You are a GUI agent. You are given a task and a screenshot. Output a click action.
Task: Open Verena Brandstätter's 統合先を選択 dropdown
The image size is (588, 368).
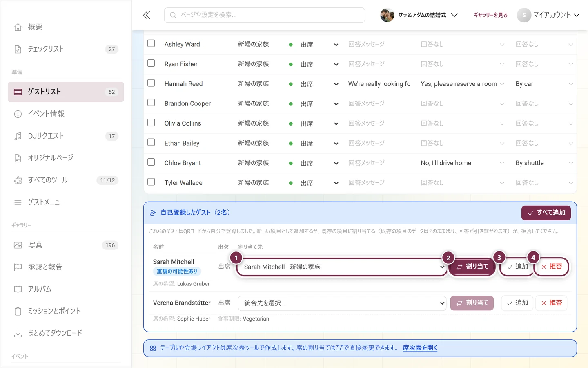[342, 303]
